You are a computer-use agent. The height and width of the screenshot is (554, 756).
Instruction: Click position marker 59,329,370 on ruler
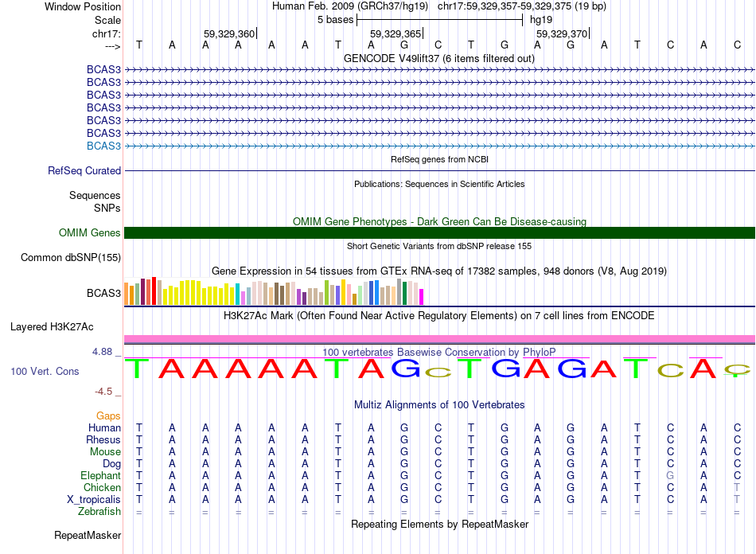coord(562,33)
